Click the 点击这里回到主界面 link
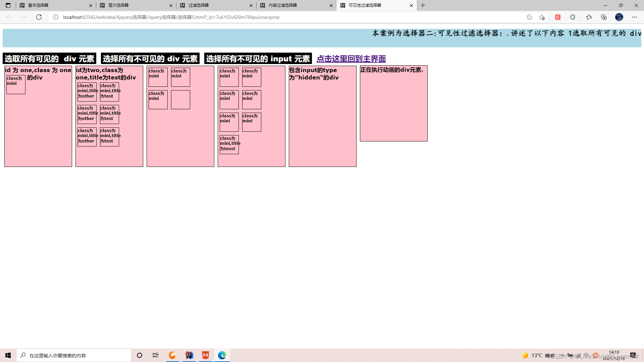This screenshot has width=644, height=362. click(x=351, y=59)
